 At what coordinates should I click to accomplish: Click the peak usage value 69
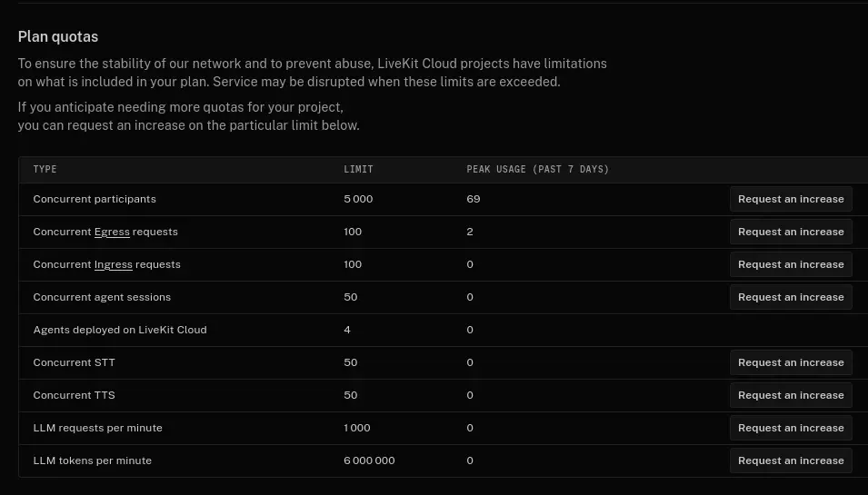point(474,199)
